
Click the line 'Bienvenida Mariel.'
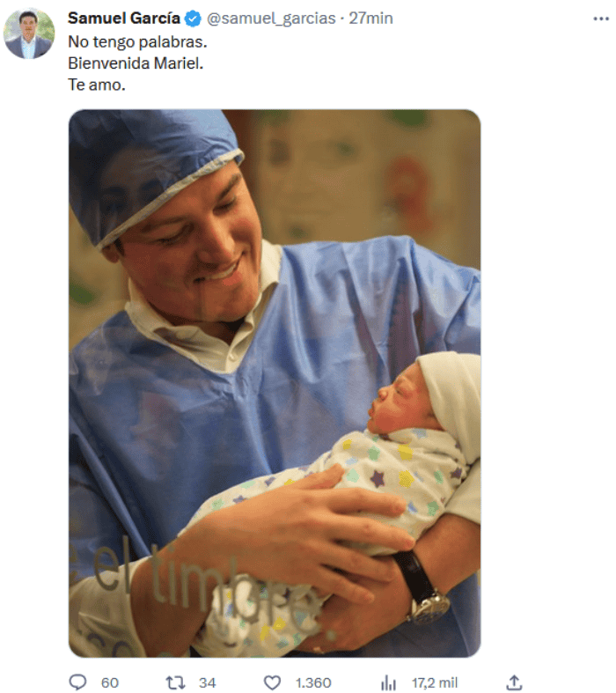coord(136,63)
